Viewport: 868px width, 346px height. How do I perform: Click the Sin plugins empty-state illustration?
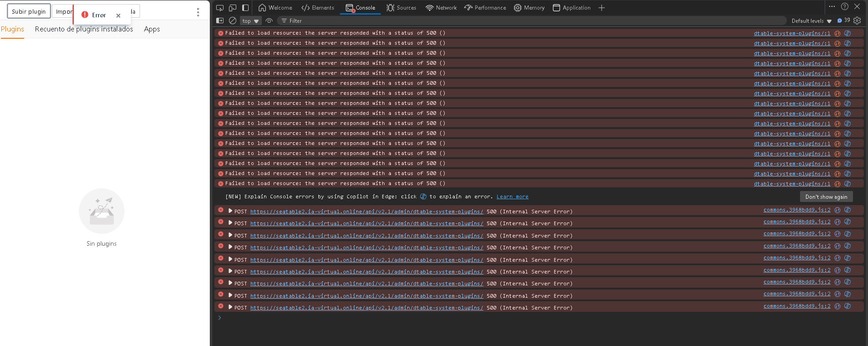click(x=102, y=211)
